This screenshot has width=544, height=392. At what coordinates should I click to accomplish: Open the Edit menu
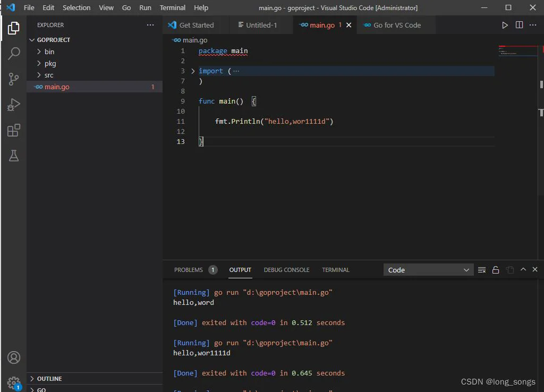[48, 7]
